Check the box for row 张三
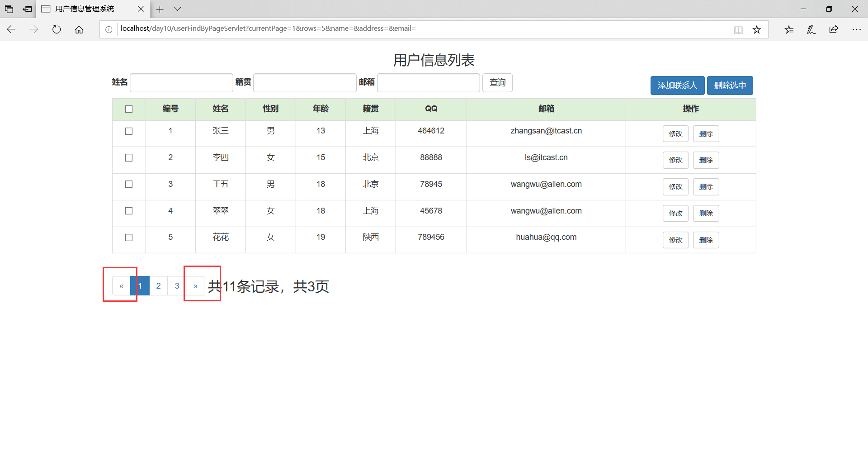Viewport: 868px width, 466px height. click(129, 131)
